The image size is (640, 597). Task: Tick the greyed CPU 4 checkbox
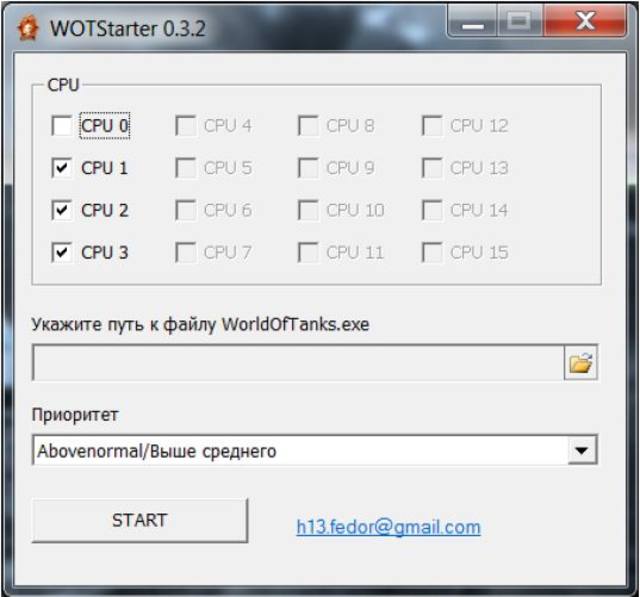point(185,125)
